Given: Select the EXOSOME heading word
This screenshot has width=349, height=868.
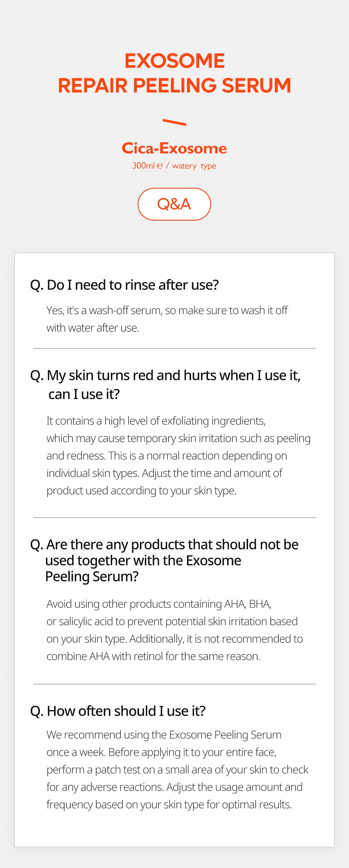Looking at the screenshot, I should coord(174,61).
